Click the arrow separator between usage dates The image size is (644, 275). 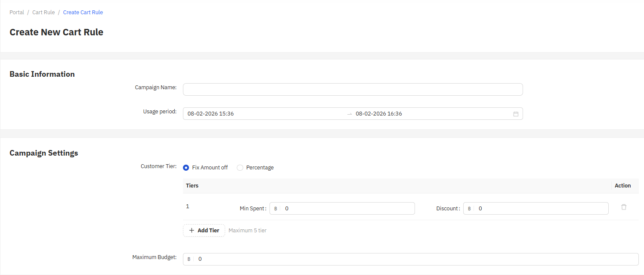tap(350, 114)
